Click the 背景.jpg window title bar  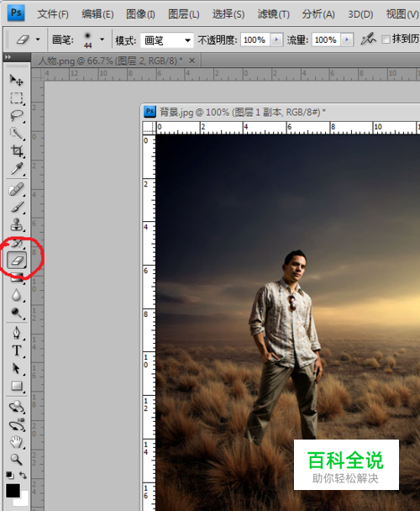281,112
